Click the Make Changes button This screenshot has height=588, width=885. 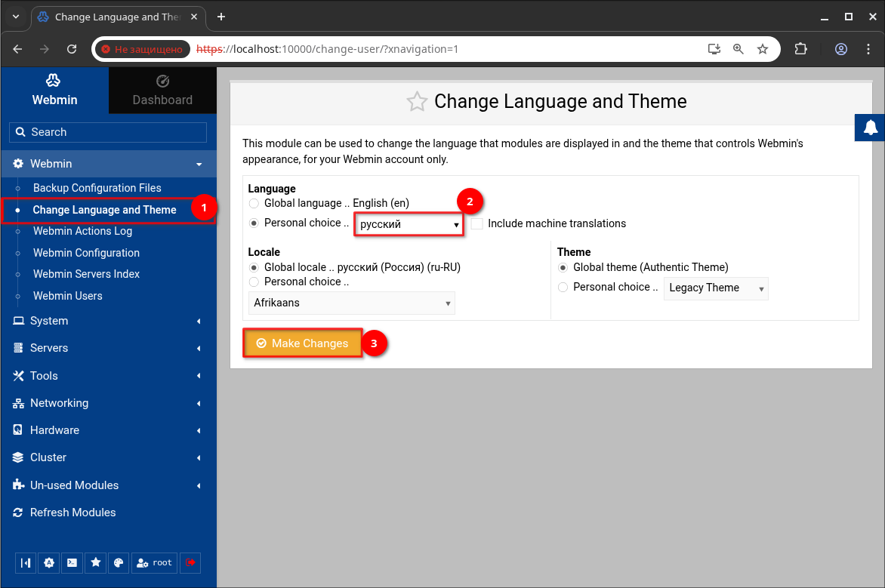coord(302,343)
